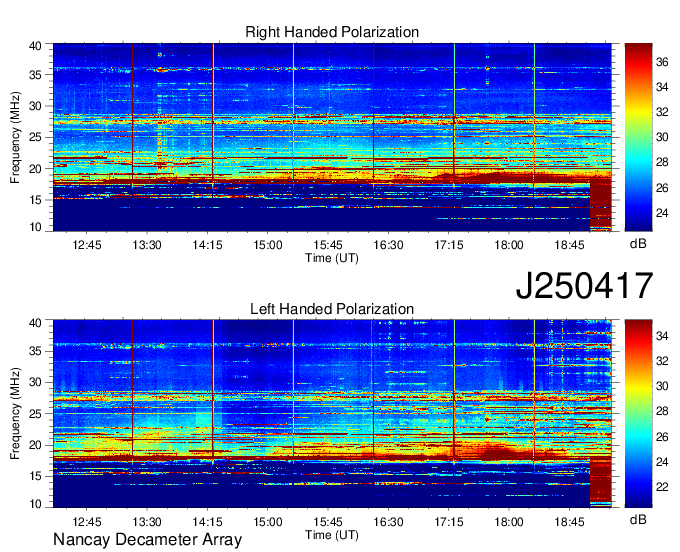Click the dB label under Right Handed colorbar
The height and width of the screenshot is (552, 680).
point(638,244)
